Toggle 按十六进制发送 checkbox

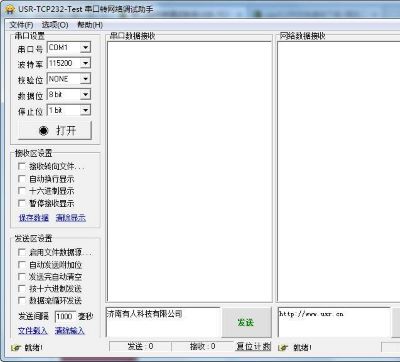22,288
